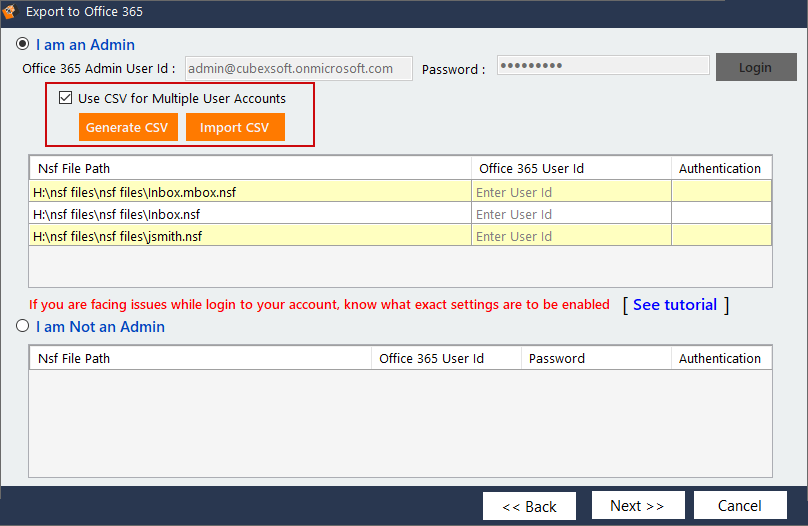808x526 pixels.
Task: Click User Id cell for Inbox.nsf row
Action: [570, 214]
